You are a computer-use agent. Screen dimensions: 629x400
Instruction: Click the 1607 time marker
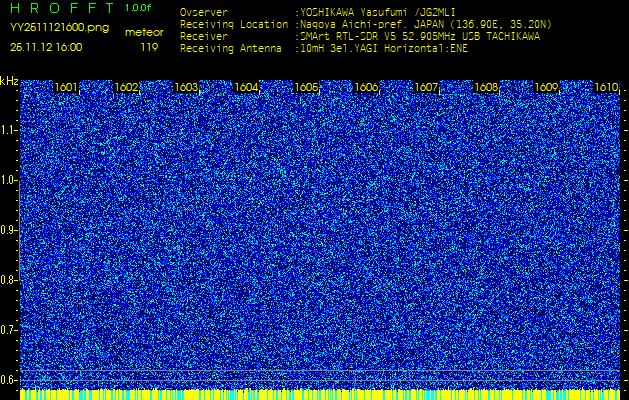(426, 87)
